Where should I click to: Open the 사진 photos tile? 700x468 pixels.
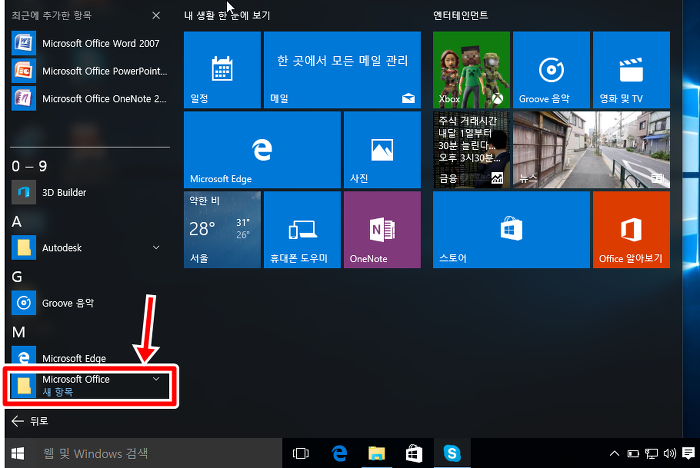[x=383, y=150]
